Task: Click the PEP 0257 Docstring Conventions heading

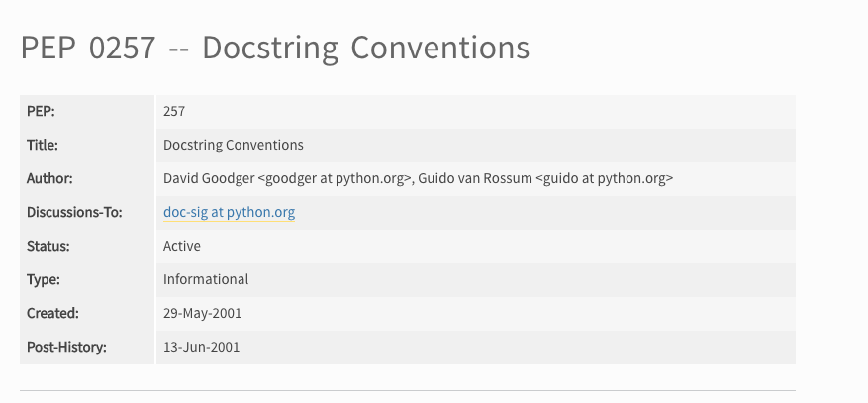Action: [275, 48]
